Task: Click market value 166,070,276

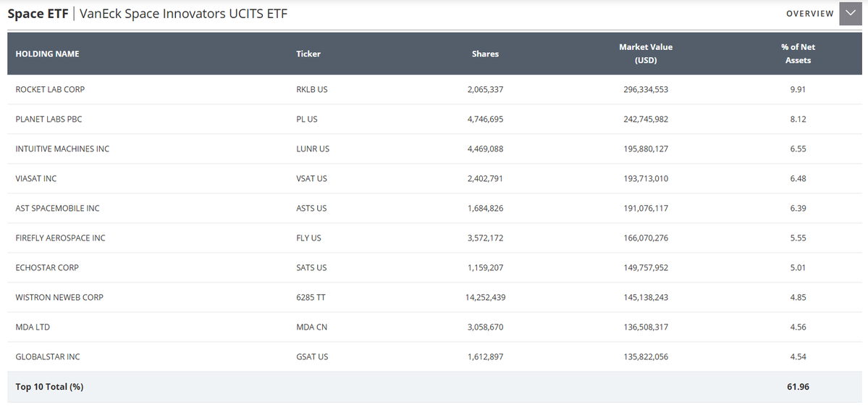Action: (646, 238)
